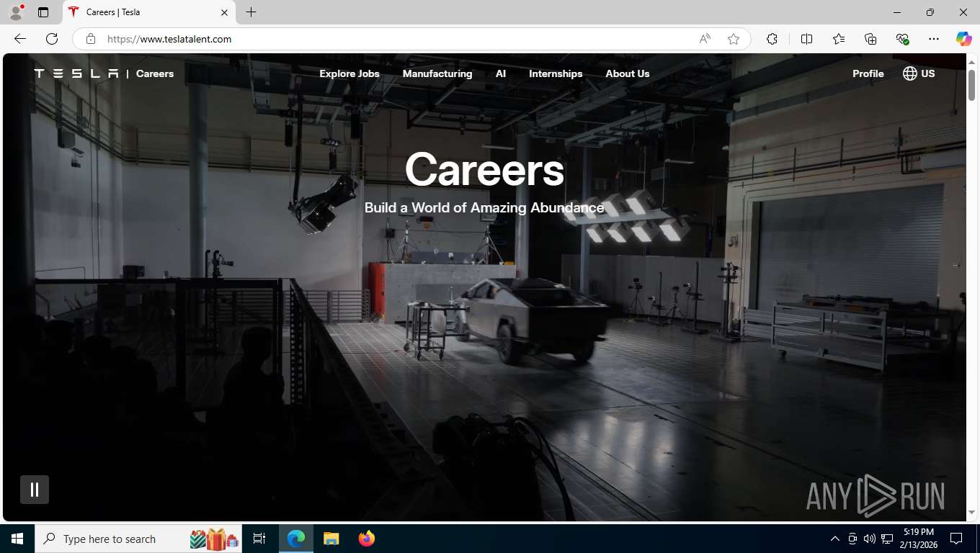Show hidden icons in the system tray
980x553 pixels.
[x=835, y=539]
